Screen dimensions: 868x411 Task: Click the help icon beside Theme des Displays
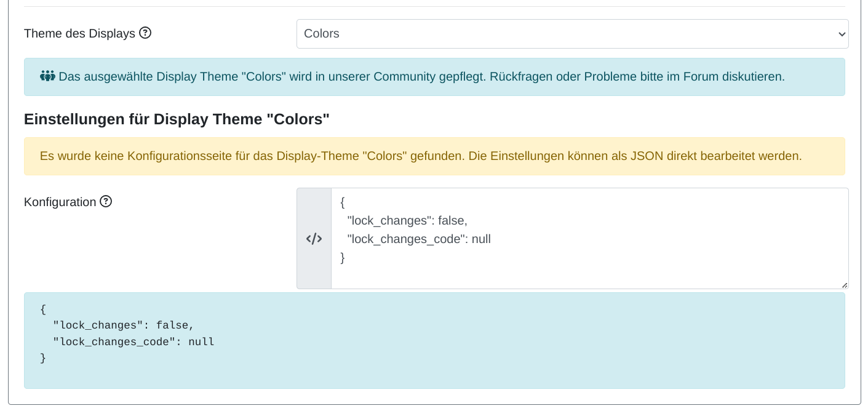(x=145, y=33)
